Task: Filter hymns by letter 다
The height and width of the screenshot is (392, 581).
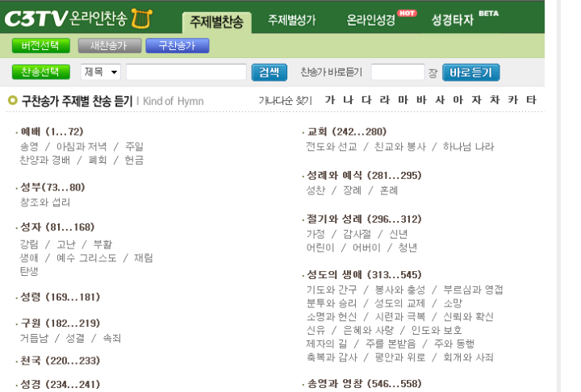Action: (366, 100)
